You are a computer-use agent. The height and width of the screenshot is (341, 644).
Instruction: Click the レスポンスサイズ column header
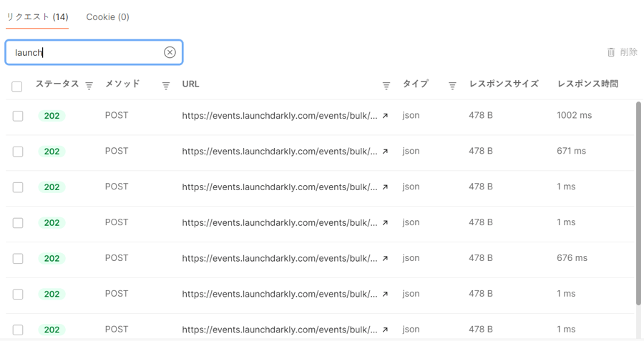coord(504,84)
